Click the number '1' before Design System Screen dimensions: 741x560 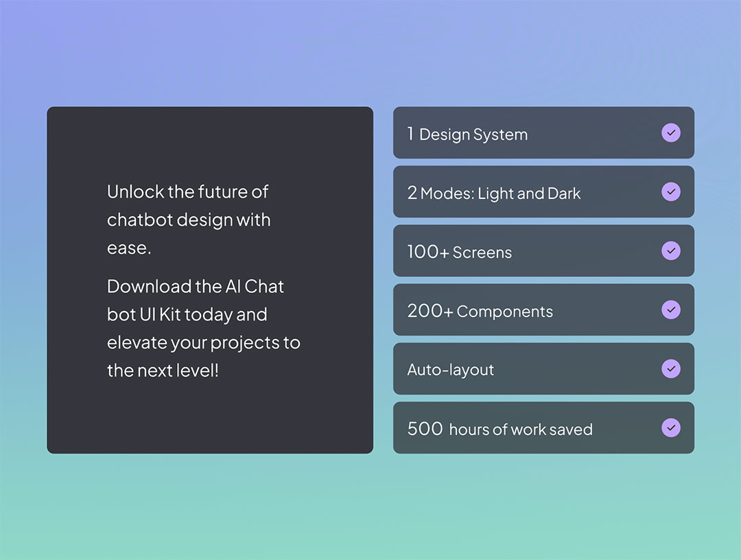(410, 134)
